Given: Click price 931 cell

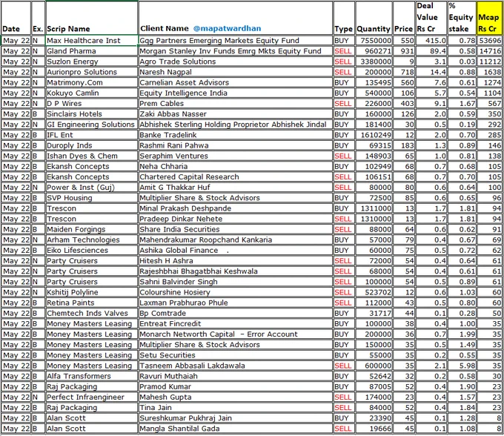Looking at the screenshot, I should (x=404, y=51).
